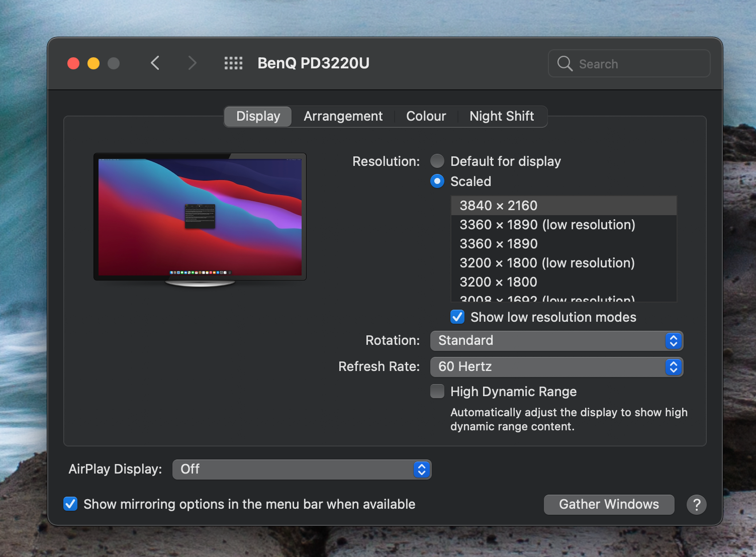
Task: Open the Rotation dropdown set to Standard
Action: (x=556, y=341)
